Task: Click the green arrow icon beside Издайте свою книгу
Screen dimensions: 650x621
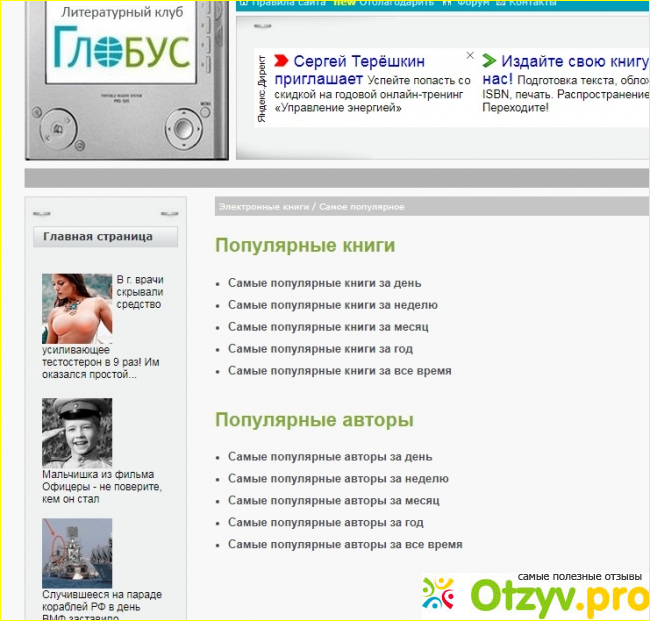Action: click(489, 62)
